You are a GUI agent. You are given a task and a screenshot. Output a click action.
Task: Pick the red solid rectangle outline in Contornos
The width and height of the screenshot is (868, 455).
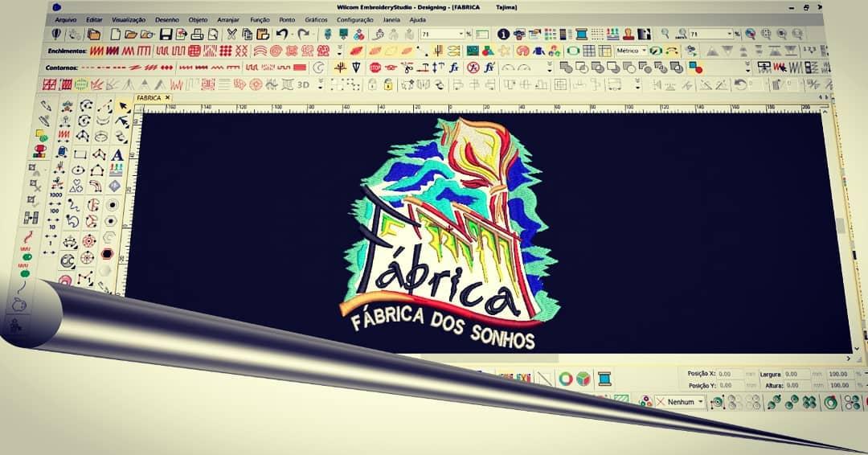(300, 68)
